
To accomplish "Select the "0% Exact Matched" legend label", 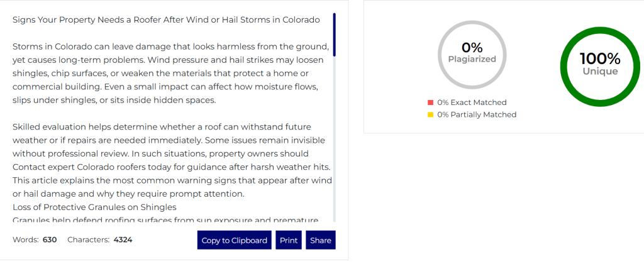I will (472, 102).
